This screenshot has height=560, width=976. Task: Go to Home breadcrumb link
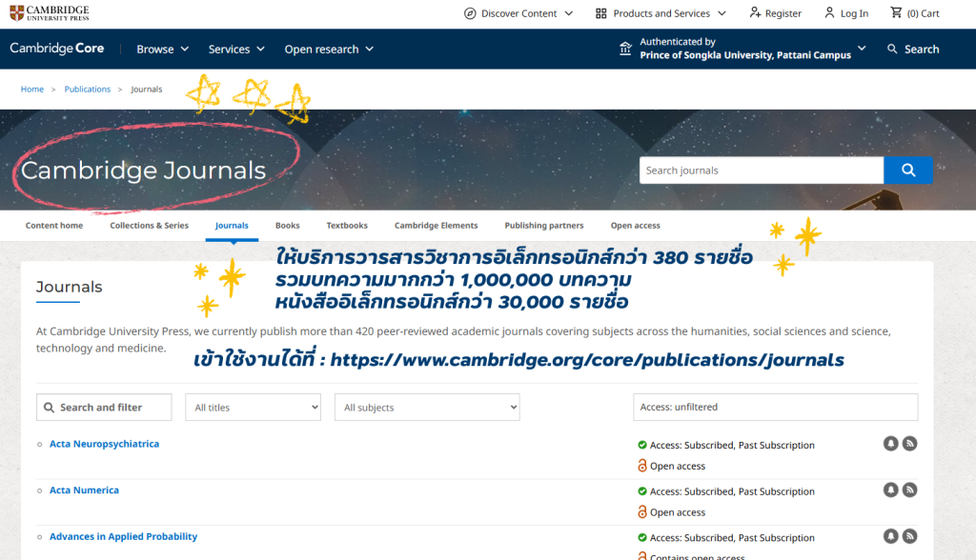click(x=32, y=90)
